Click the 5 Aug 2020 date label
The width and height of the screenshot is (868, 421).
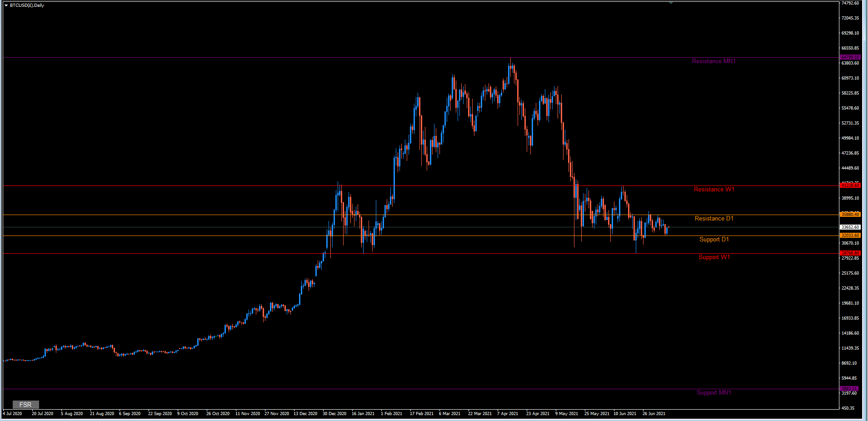click(x=72, y=414)
